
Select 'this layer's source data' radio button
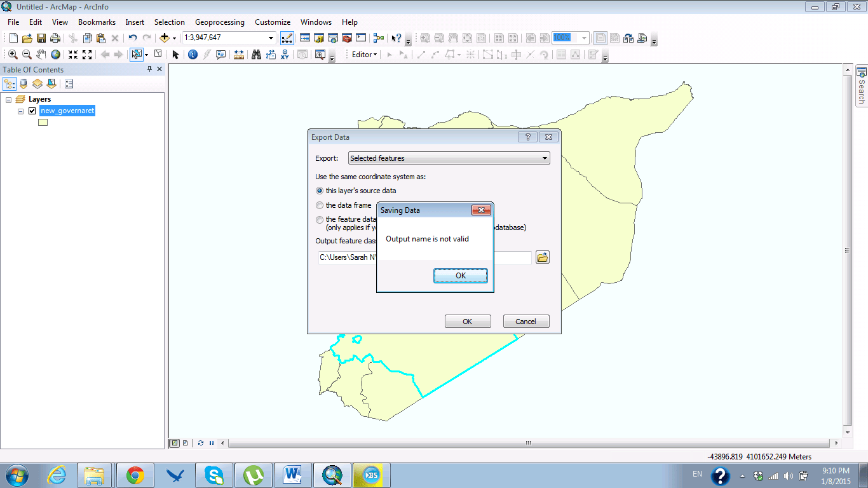[320, 191]
